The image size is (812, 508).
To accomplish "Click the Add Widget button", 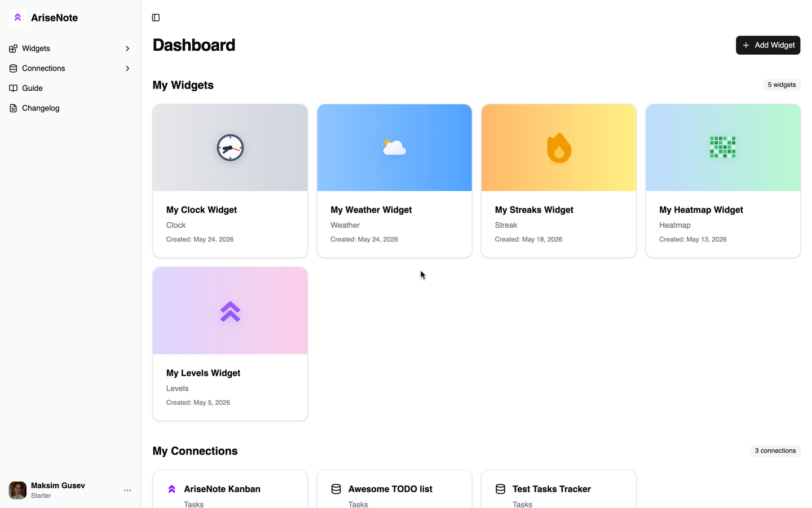I will (768, 45).
